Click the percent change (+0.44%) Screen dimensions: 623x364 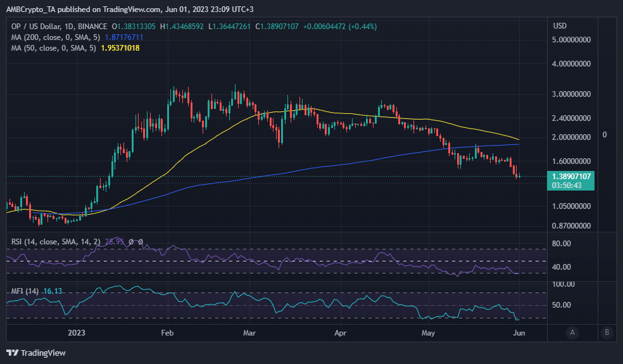point(363,27)
